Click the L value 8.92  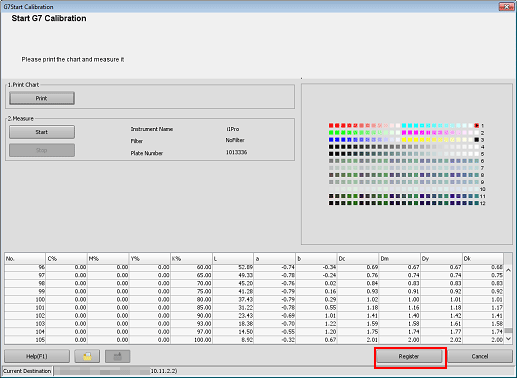tap(247, 340)
